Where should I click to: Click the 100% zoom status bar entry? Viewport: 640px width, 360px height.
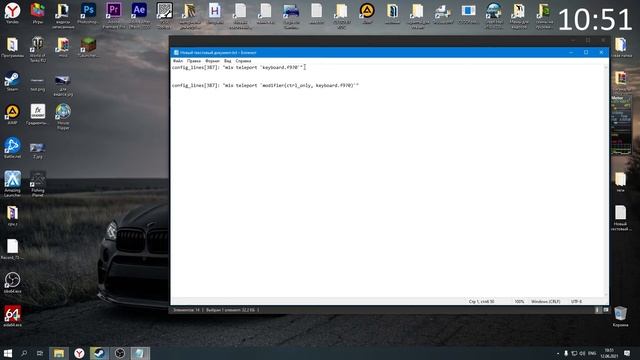(519, 301)
